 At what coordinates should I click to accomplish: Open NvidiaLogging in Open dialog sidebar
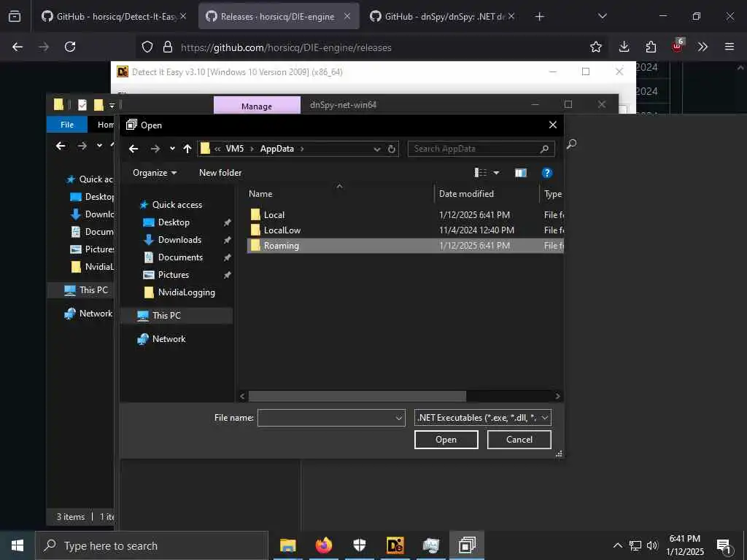coord(186,293)
